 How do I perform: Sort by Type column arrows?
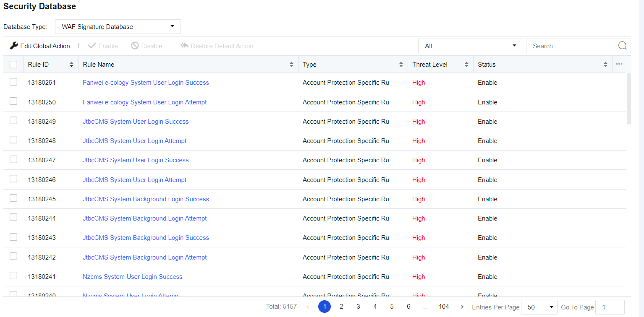[x=401, y=65]
